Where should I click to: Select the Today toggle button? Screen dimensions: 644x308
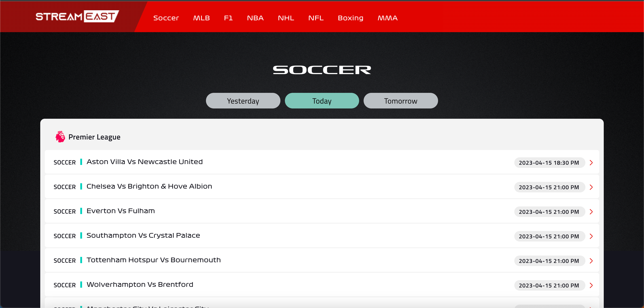coord(322,100)
